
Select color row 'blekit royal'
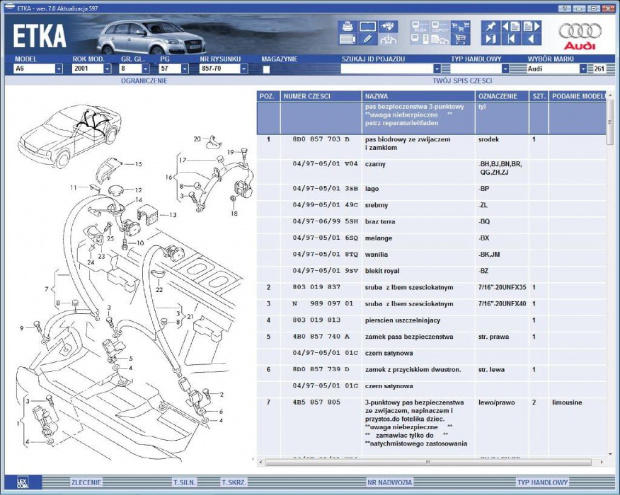pyautogui.click(x=431, y=271)
